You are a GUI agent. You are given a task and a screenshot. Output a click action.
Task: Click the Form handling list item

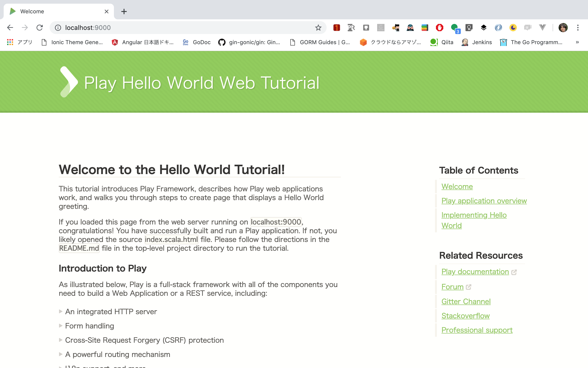click(x=89, y=326)
